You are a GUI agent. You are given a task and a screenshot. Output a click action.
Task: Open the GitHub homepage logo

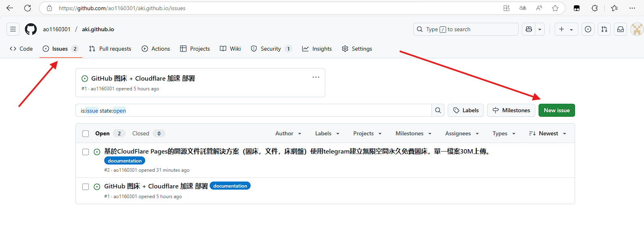point(31,29)
